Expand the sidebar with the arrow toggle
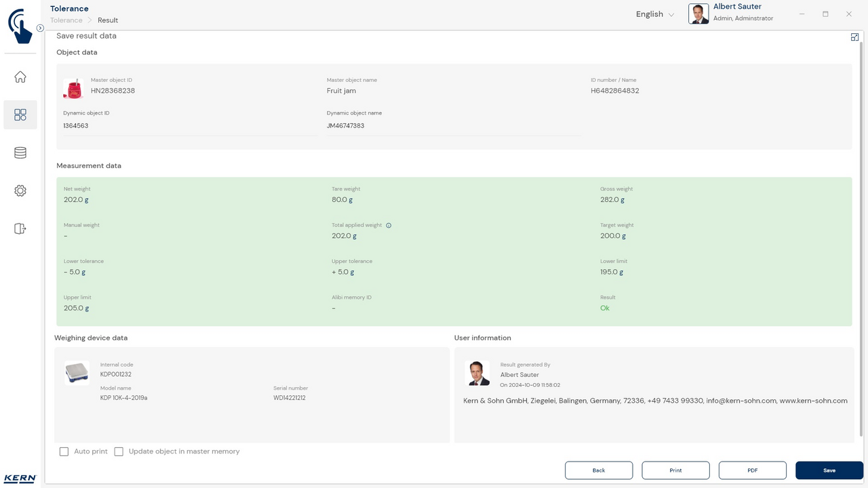Screen dimensions: 868x488 click(x=40, y=28)
